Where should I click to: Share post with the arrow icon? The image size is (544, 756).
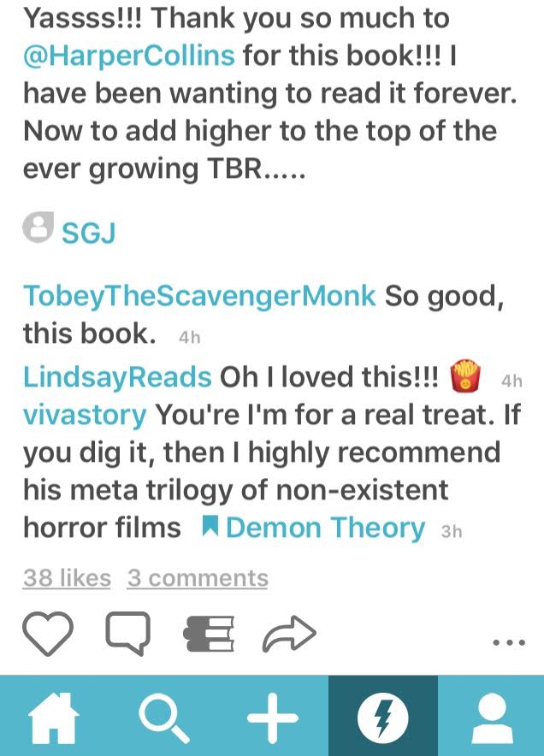pos(289,634)
